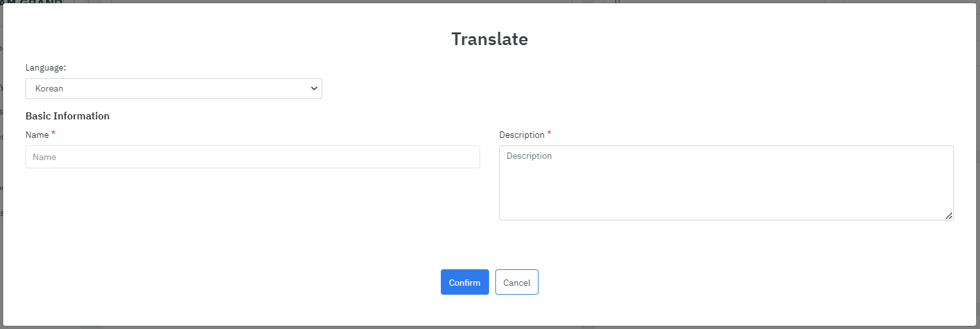Click the chevron arrow of Language select
Viewport: 980px width, 329px height.
pos(313,89)
